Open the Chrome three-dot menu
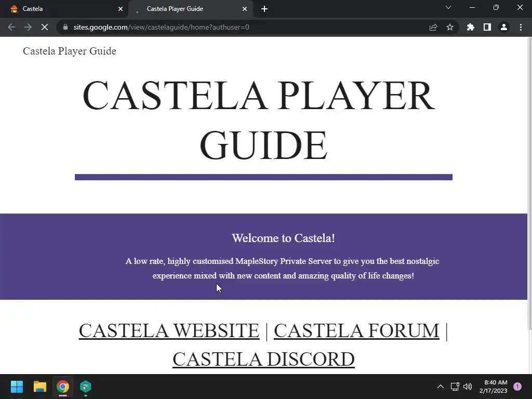The width and height of the screenshot is (532, 399). [521, 27]
